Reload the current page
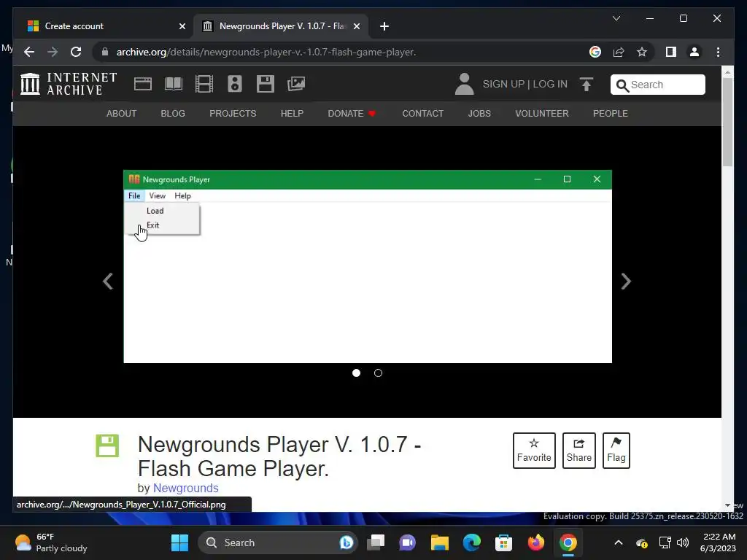This screenshot has height=560, width=747. 76,52
